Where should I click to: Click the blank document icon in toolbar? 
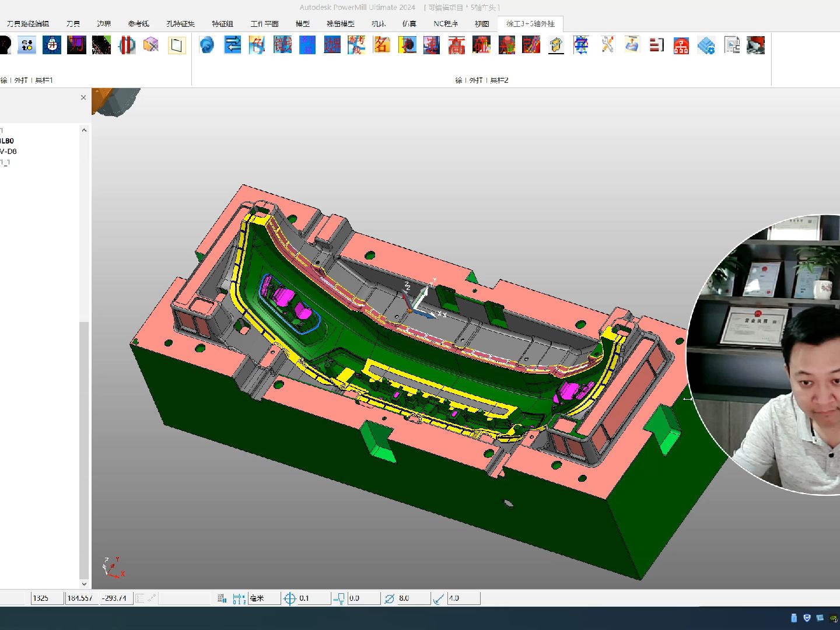tap(177, 45)
